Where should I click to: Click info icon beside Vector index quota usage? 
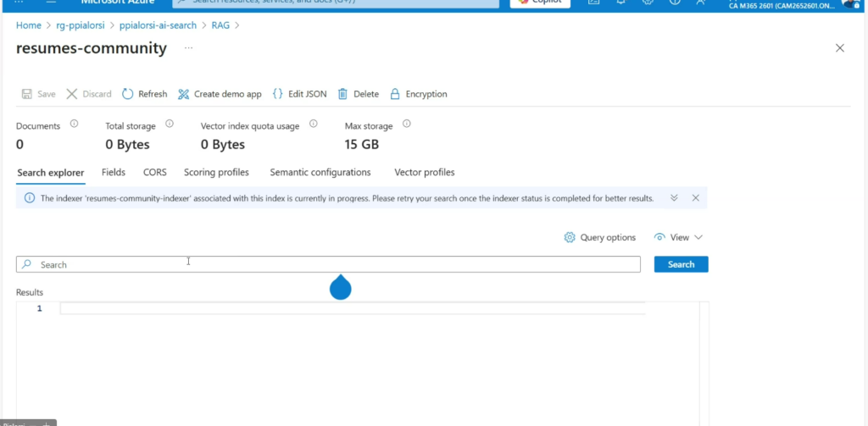tap(314, 124)
